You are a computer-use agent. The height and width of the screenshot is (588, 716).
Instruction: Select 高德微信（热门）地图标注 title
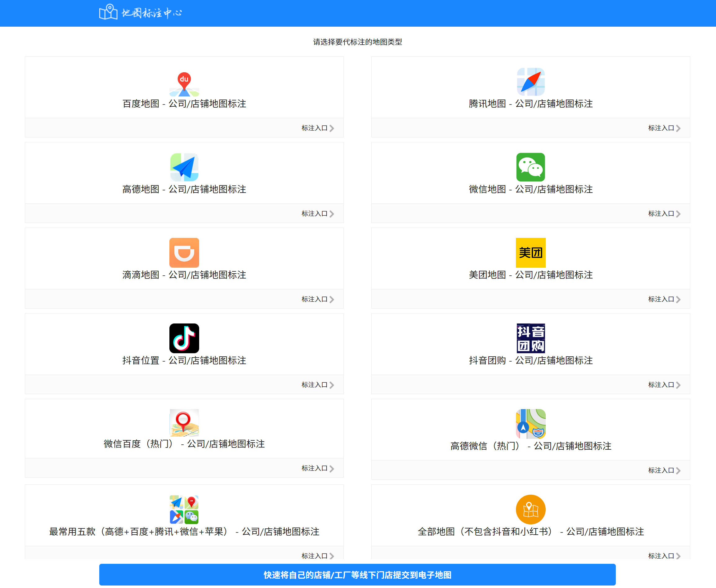[531, 446]
